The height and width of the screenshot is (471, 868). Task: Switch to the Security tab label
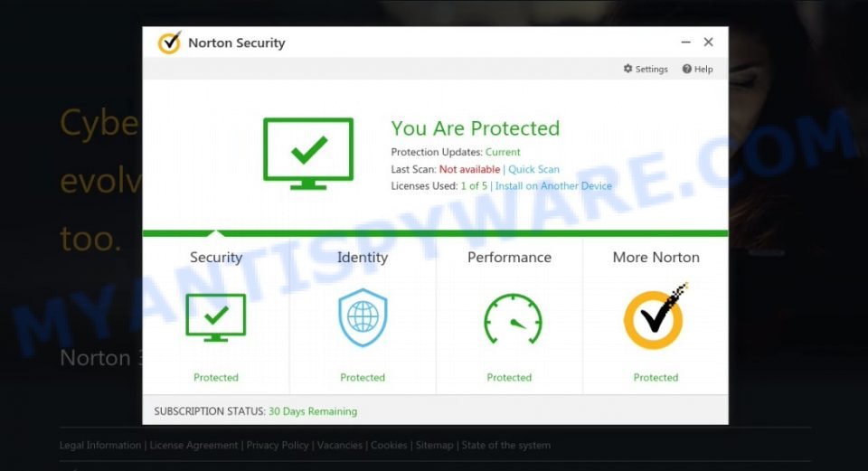tap(216, 258)
